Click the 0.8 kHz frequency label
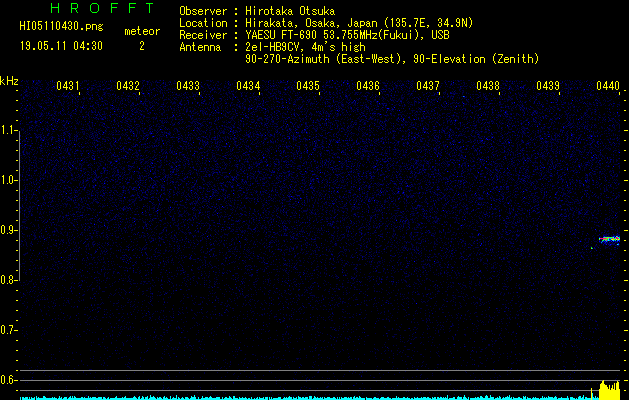The width and height of the screenshot is (629, 400). pyautogui.click(x=8, y=280)
